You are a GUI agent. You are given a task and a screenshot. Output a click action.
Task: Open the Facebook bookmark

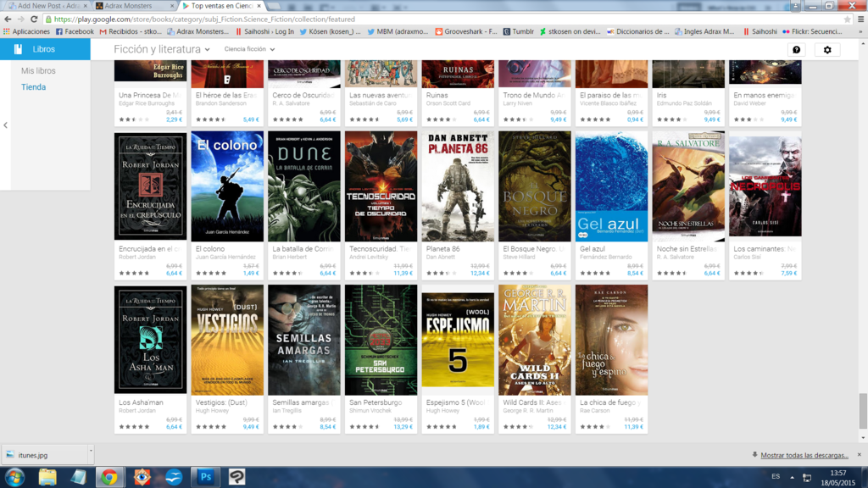click(75, 31)
